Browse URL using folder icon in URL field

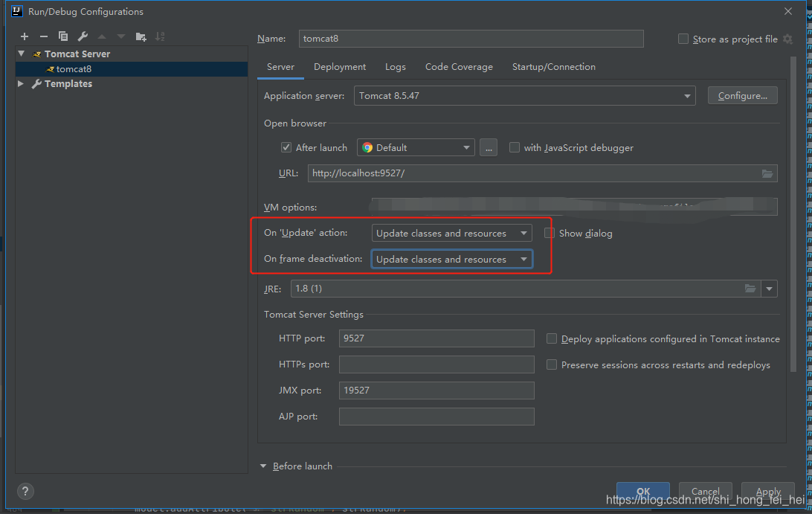click(767, 173)
